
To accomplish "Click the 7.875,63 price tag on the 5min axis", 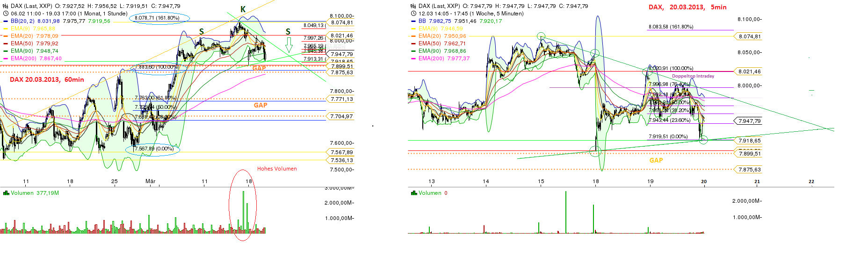I will (749, 170).
